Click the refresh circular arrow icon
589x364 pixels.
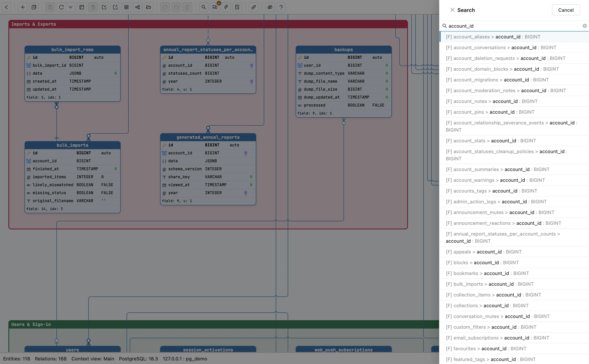[x=61, y=7]
